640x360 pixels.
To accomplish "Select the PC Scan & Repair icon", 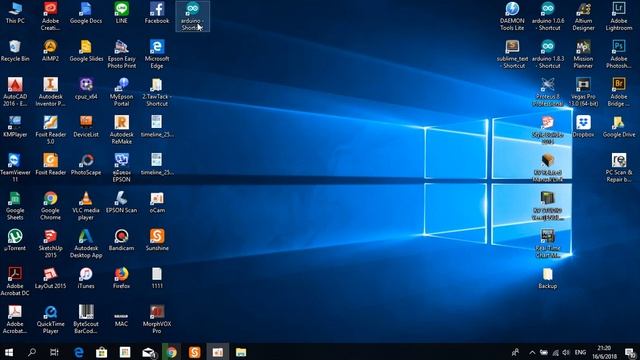I will click(x=618, y=168).
